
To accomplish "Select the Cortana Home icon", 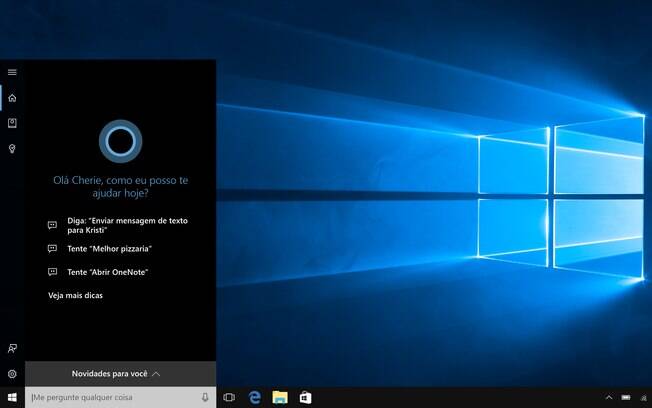I will pos(12,98).
